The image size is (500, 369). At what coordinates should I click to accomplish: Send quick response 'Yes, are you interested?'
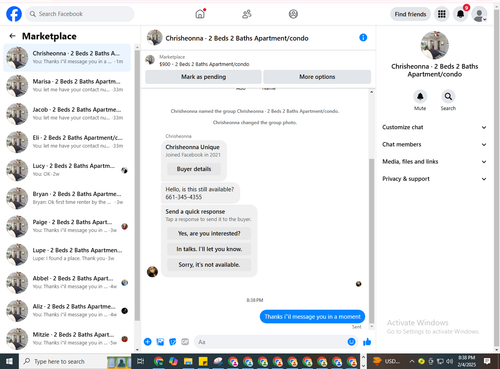[209, 233]
